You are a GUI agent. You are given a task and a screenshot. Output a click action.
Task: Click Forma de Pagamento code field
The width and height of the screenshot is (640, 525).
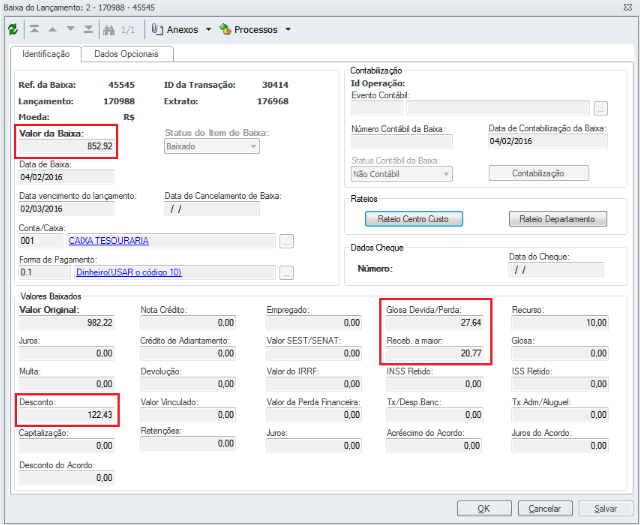(x=44, y=272)
